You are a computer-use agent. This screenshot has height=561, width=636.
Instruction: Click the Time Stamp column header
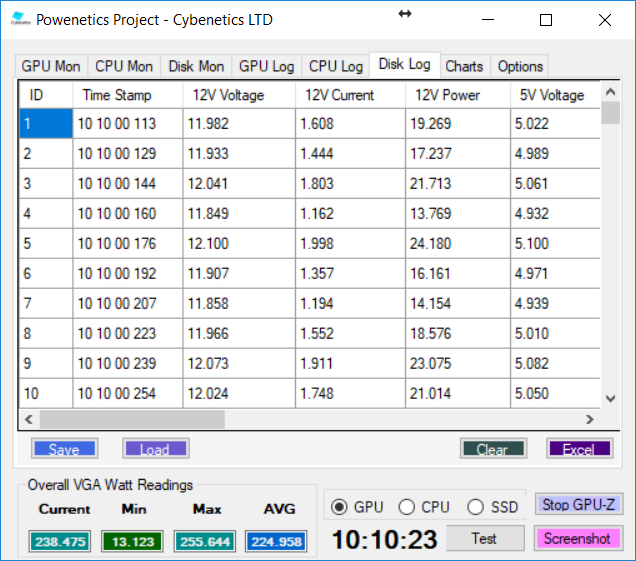[128, 95]
